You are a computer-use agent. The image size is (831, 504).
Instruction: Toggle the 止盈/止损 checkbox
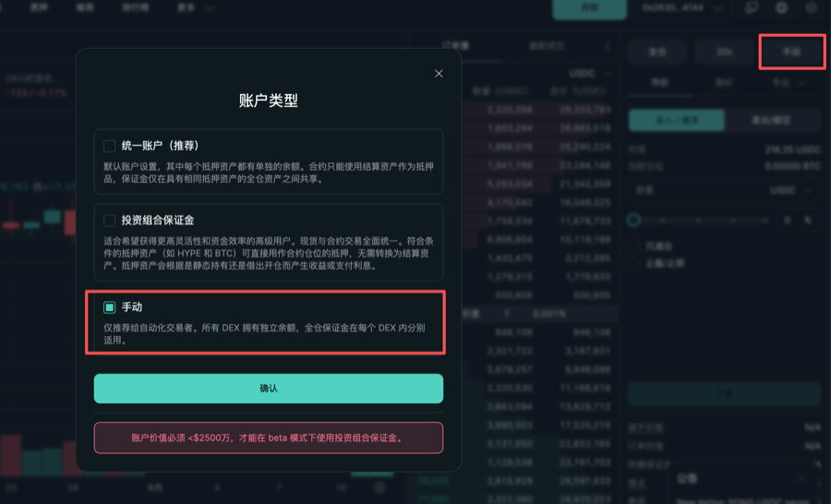(x=635, y=263)
